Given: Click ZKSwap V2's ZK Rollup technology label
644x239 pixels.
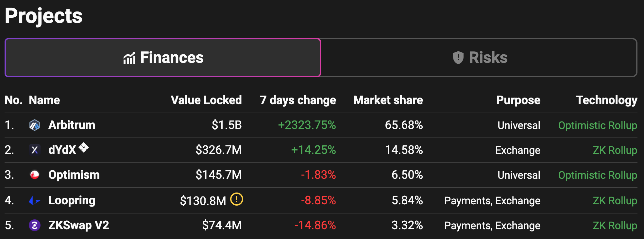Looking at the screenshot, I should (x=615, y=225).
